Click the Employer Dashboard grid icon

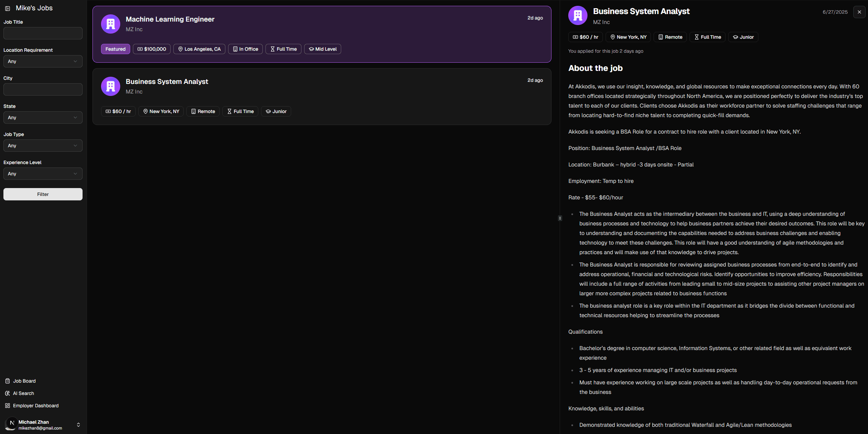pos(8,406)
